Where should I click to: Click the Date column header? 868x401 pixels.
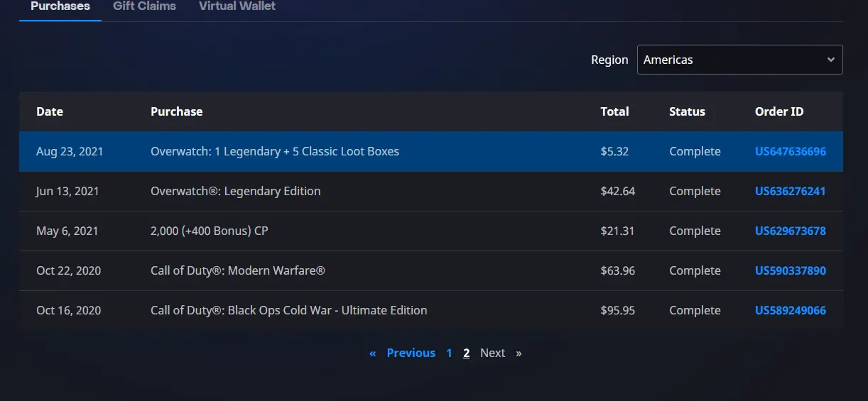coord(50,111)
